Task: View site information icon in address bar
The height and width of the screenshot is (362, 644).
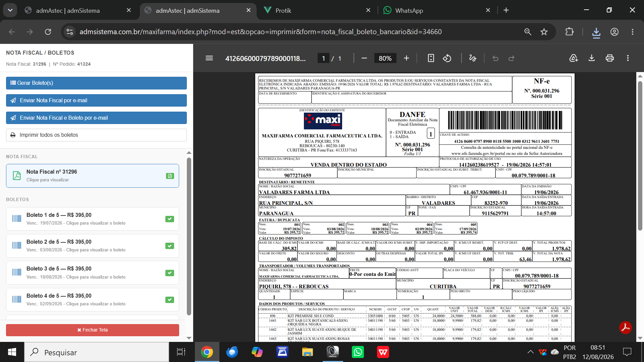Action: pyautogui.click(x=70, y=32)
